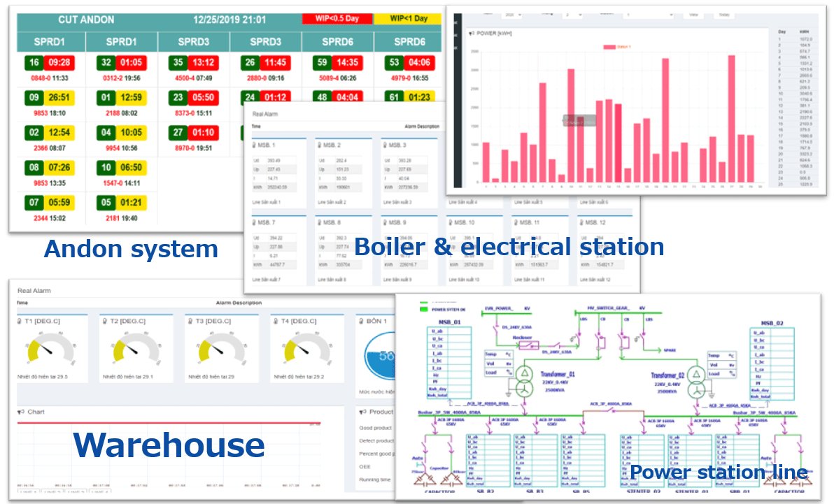
Task: Click the Today button above power chart
Action: click(724, 15)
